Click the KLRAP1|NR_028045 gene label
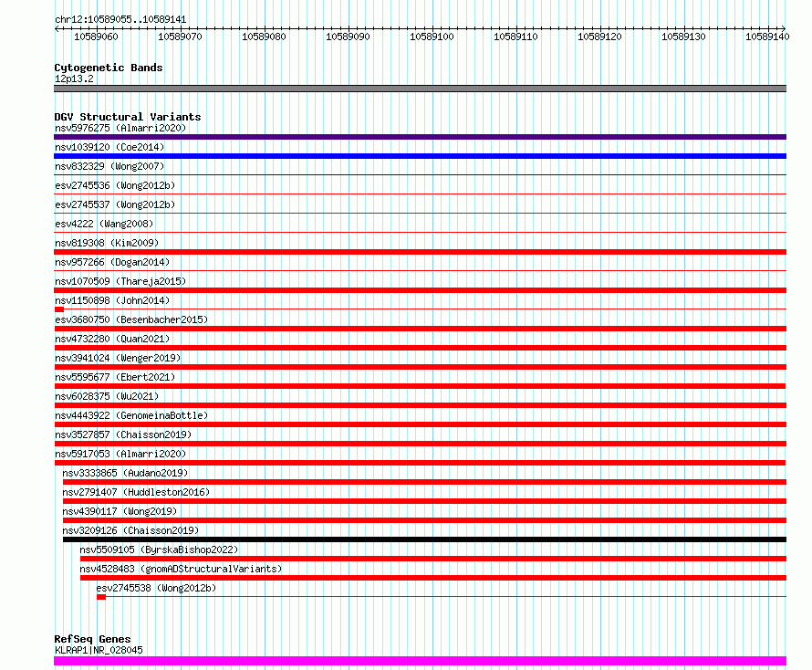The width and height of the screenshot is (812, 670). pos(99,650)
